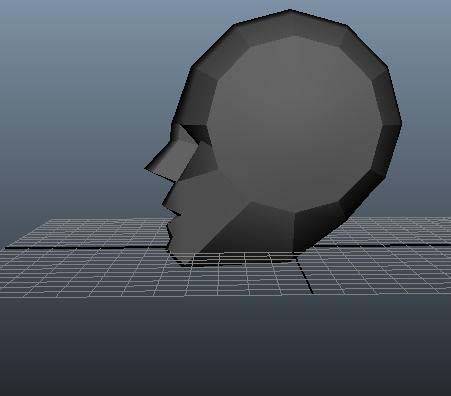
Task: Select the large flat side face of head
Action: pos(295,124)
